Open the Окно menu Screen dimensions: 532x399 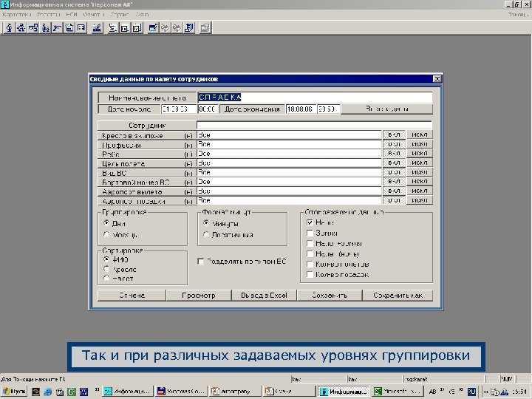[142, 14]
